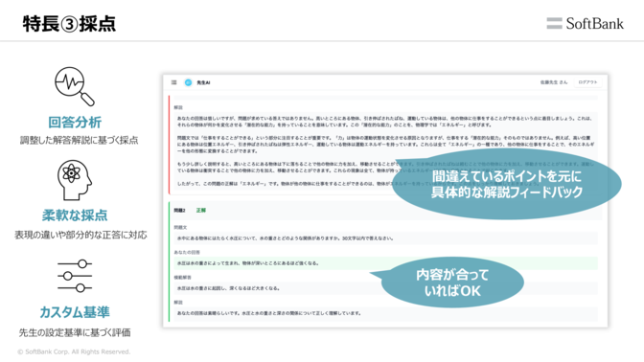Select model answer 水圧は水の重さに起因し
Screen dimensions: 644x362
point(229,288)
